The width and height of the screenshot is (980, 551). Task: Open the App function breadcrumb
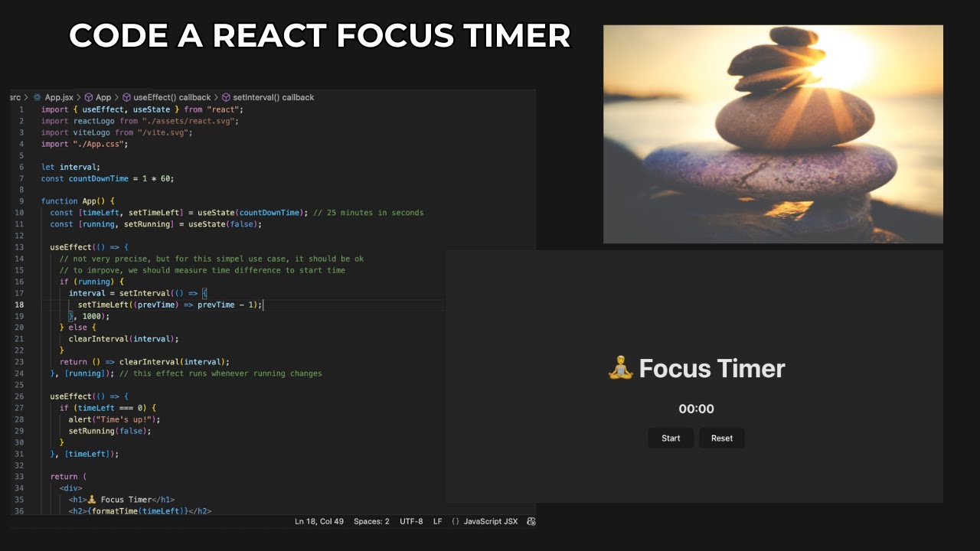click(x=103, y=98)
